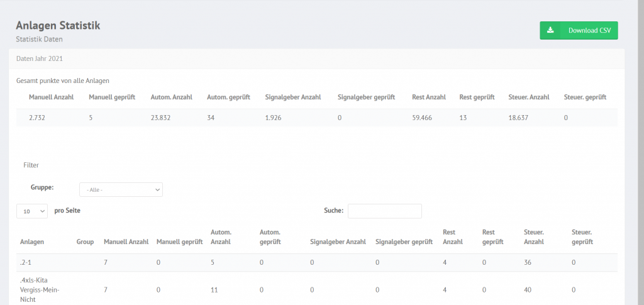Open the Gruppe dropdown showing Alle
This screenshot has width=644, height=305.
click(x=121, y=190)
